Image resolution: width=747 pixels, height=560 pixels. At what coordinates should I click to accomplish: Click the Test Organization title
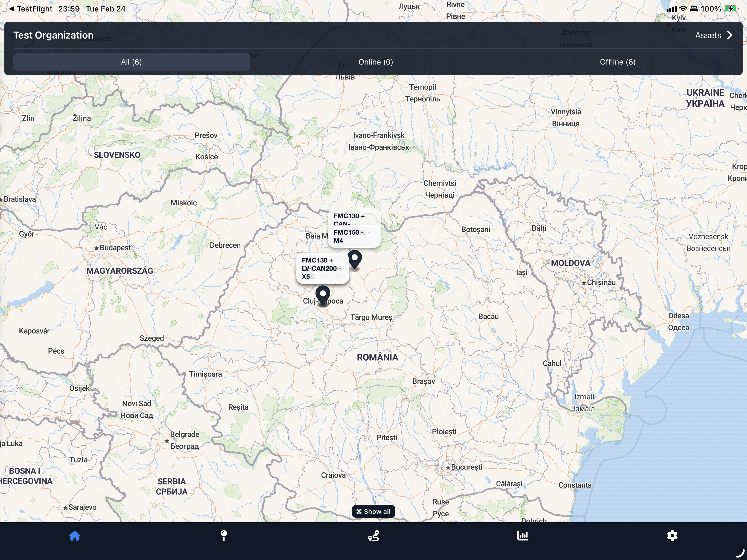(x=53, y=35)
